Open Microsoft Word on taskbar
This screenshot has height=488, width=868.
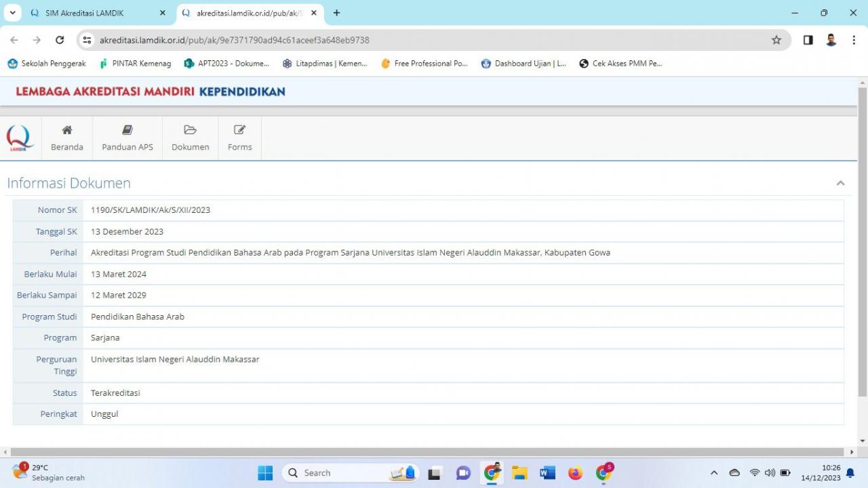point(548,473)
